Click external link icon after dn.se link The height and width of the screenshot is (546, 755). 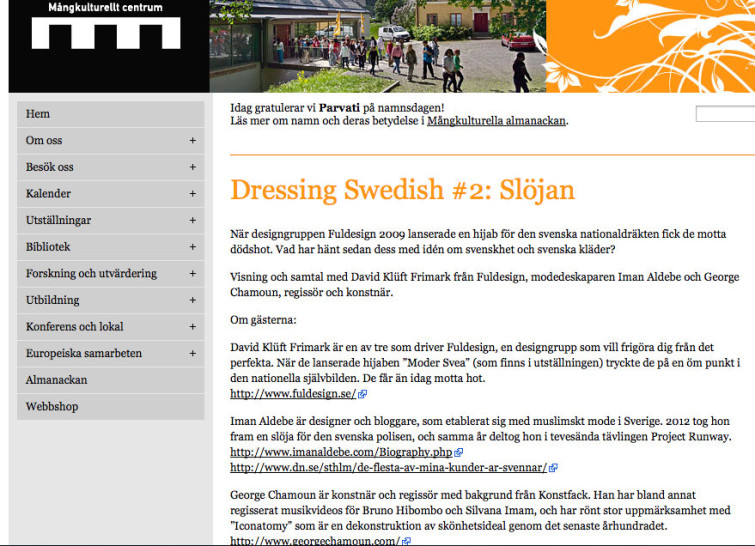click(553, 467)
